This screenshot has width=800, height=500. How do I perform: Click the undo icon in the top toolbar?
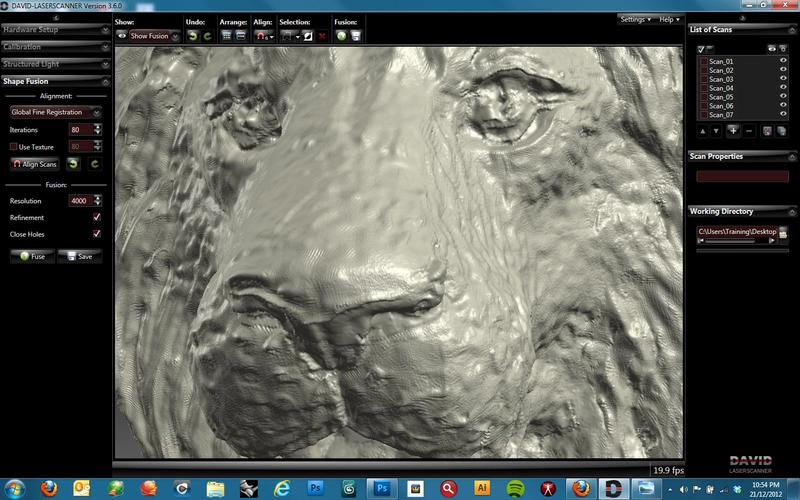(x=192, y=35)
